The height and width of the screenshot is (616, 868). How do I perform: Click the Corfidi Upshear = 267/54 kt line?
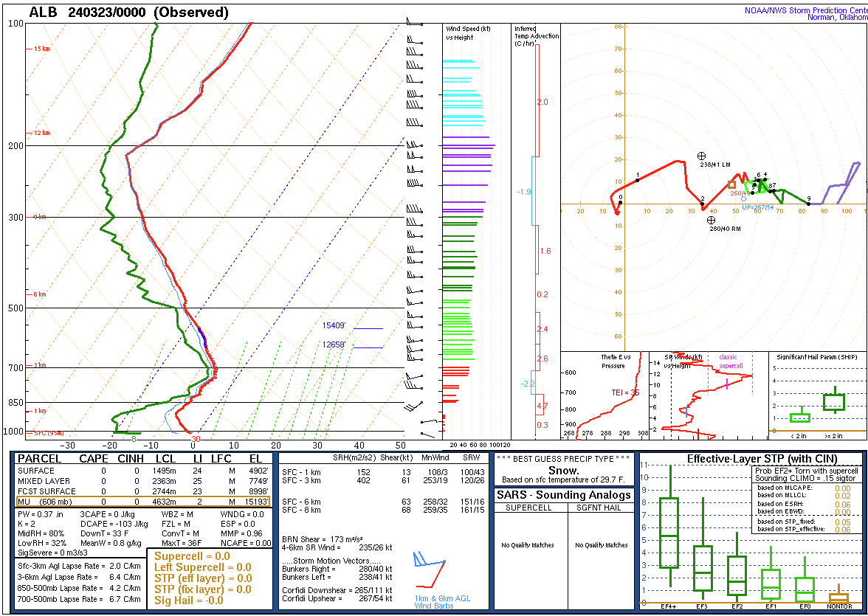[337, 599]
